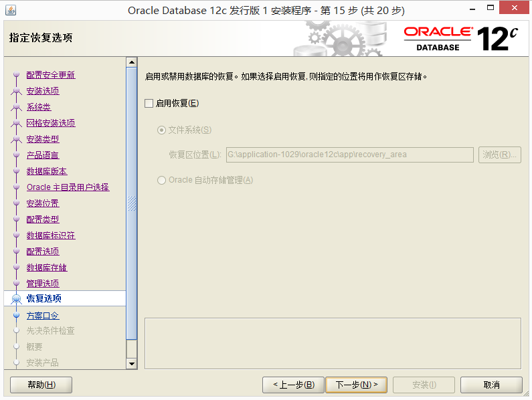
Task: Click the greyed 安装产品 step
Action: (x=43, y=363)
